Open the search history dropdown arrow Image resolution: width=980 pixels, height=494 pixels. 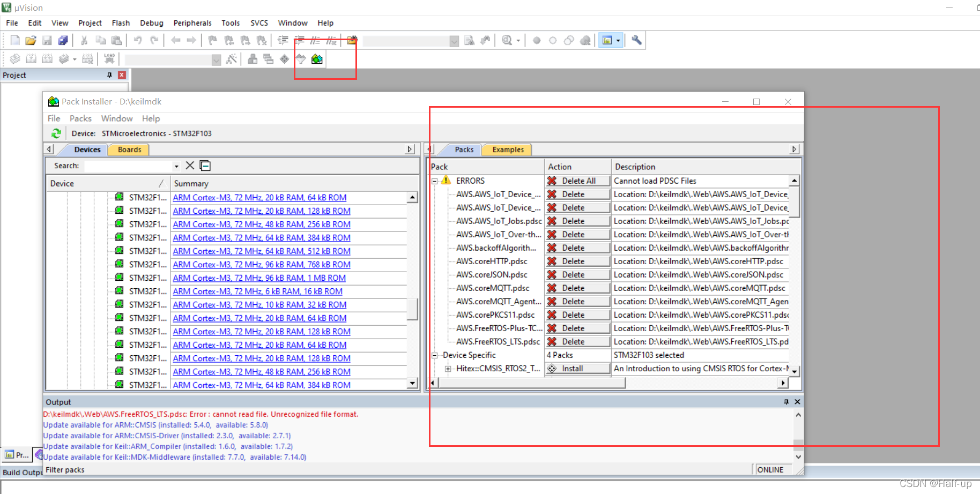tap(176, 166)
